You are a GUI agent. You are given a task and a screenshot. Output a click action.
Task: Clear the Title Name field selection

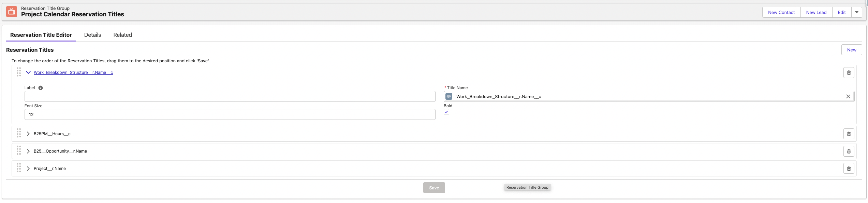pos(848,96)
